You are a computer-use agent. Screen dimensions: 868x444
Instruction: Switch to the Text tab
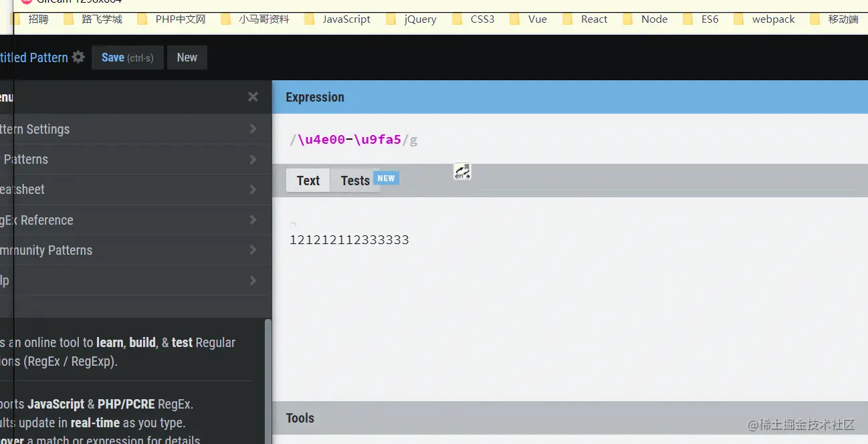pos(308,181)
